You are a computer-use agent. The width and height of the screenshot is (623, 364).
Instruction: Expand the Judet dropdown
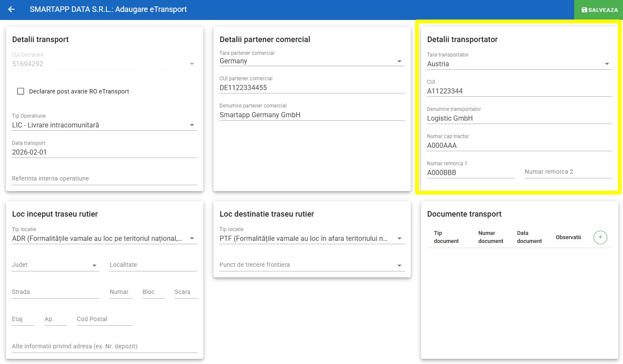tap(55, 265)
